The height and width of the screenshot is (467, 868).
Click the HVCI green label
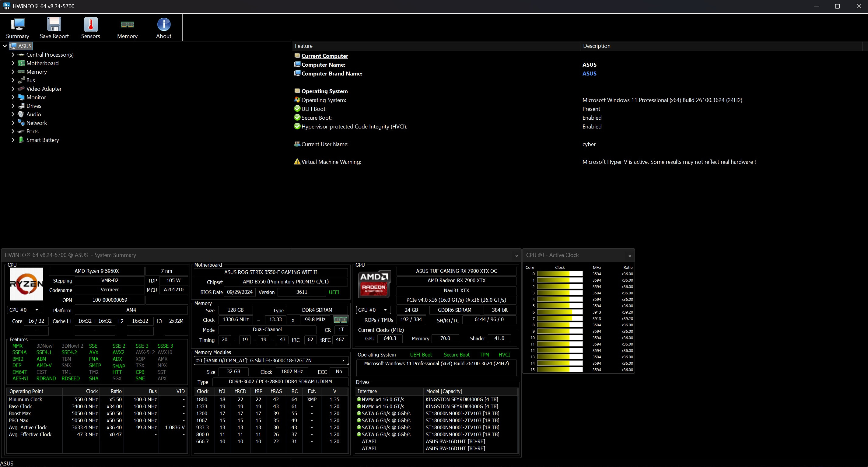[504, 355]
